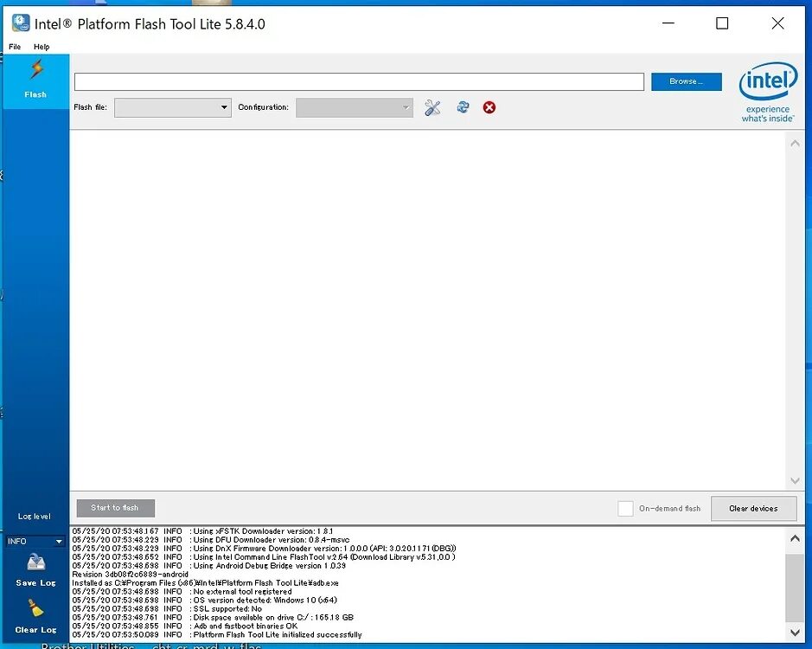Click the device list scroll up arrow
Image resolution: width=812 pixels, height=649 pixels.
pyautogui.click(x=795, y=143)
